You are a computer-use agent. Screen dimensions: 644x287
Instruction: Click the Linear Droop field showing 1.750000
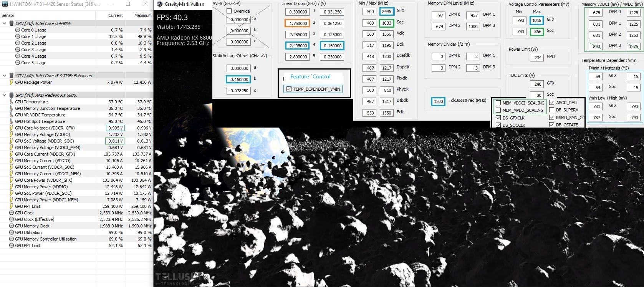pyautogui.click(x=297, y=23)
